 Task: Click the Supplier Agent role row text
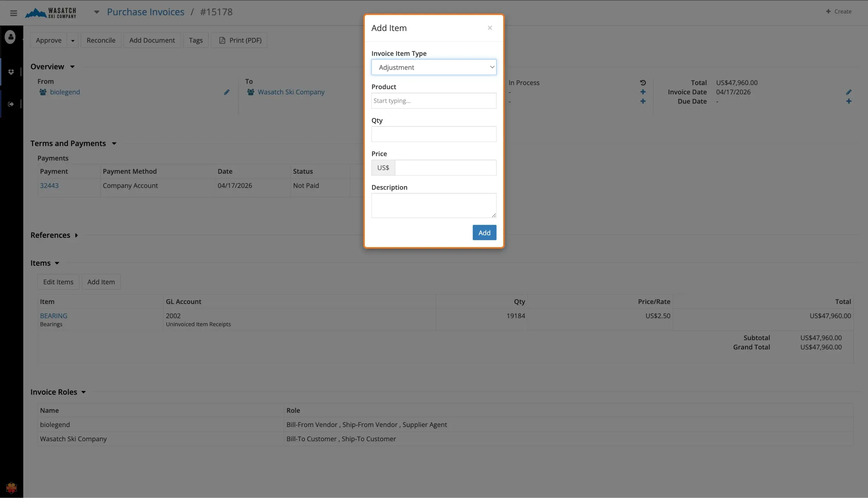coord(425,425)
